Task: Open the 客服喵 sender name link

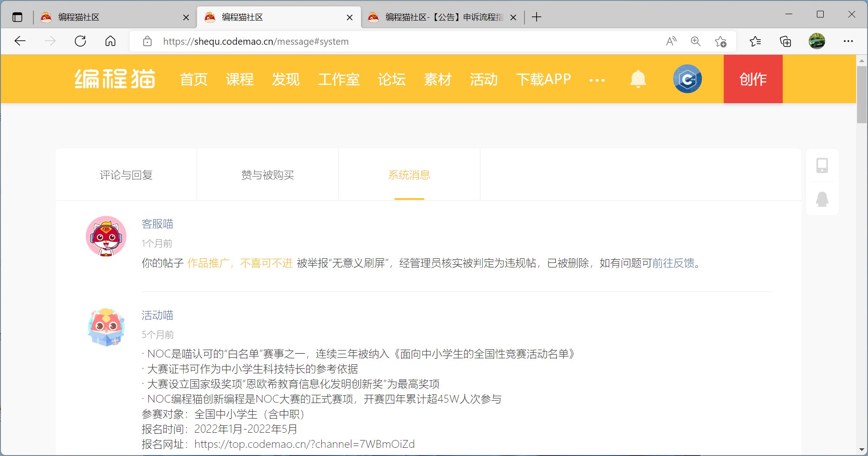Action: tap(157, 224)
